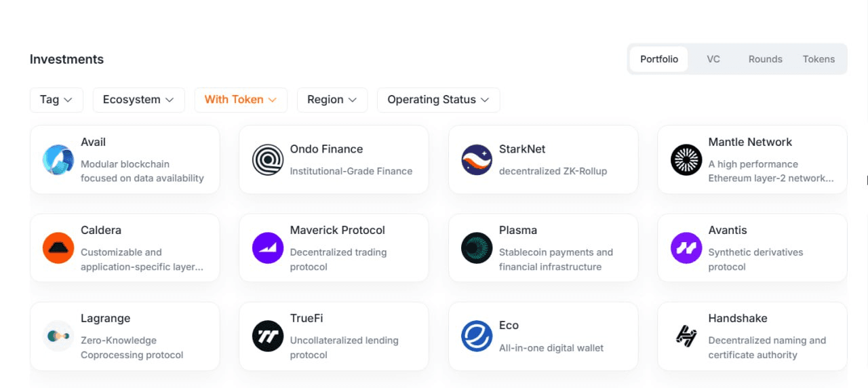The width and height of the screenshot is (868, 388).
Task: Switch to the Rounds tab
Action: coord(766,59)
